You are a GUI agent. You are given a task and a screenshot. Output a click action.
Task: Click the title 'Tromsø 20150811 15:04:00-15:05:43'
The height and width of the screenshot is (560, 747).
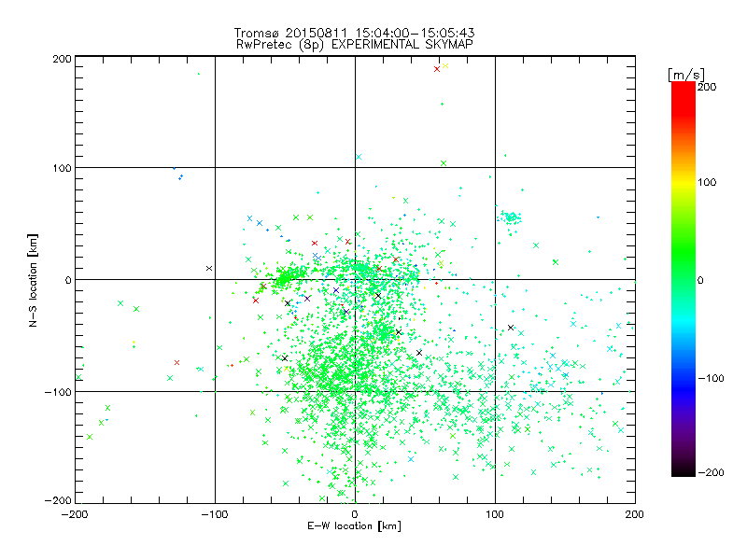[x=354, y=33]
